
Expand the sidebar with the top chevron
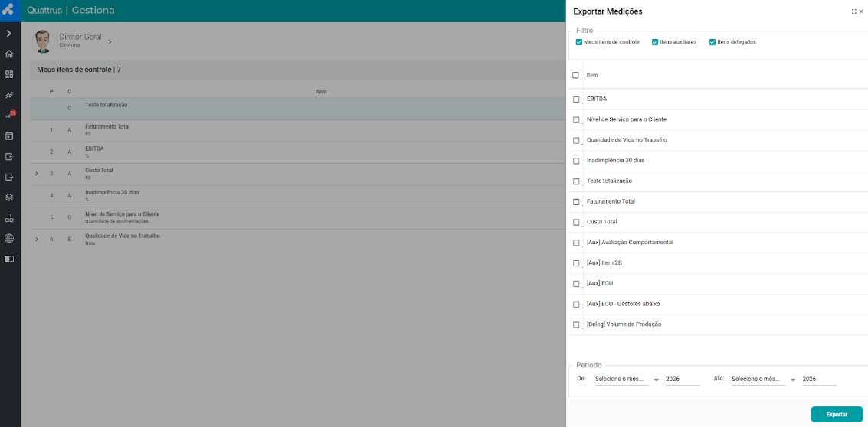(9, 34)
